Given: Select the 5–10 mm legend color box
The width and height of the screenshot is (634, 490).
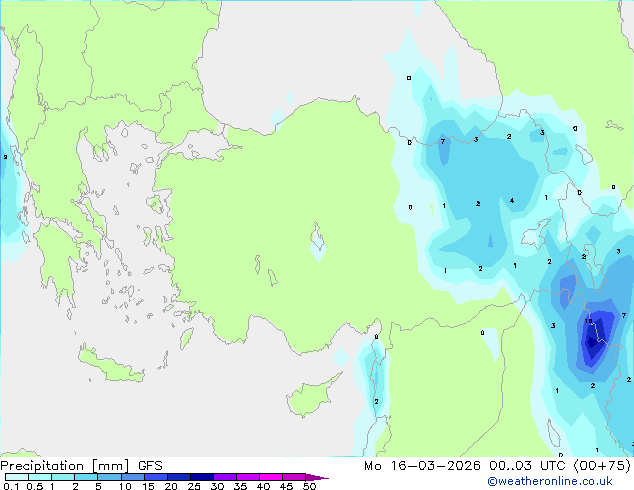Looking at the screenshot, I should click(109, 477).
